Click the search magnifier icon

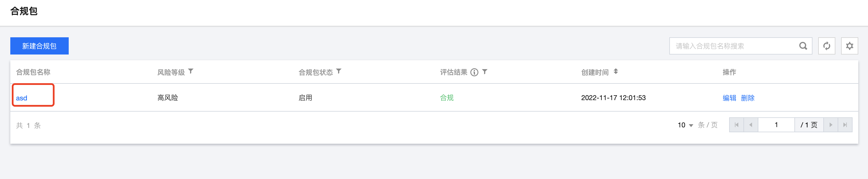pos(803,46)
